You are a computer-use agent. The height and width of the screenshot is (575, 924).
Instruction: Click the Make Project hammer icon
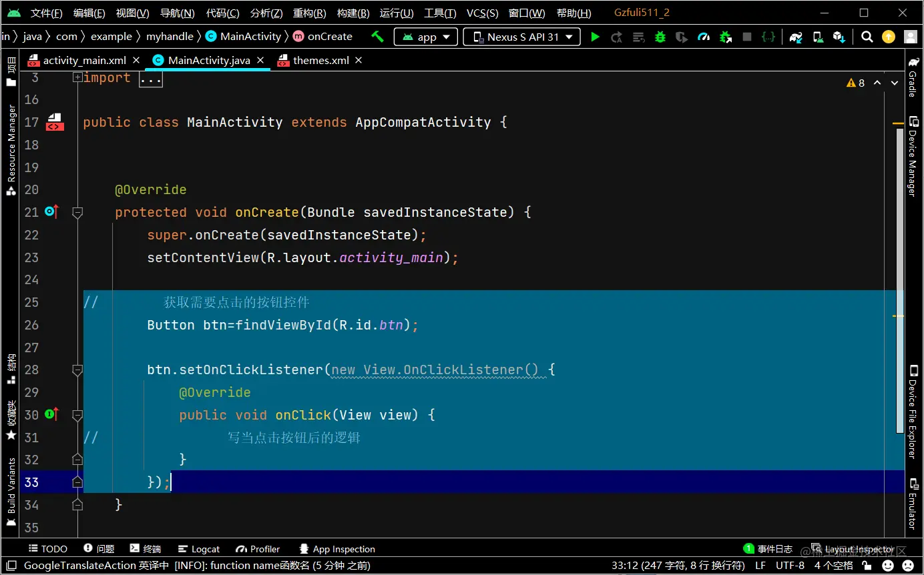(378, 37)
